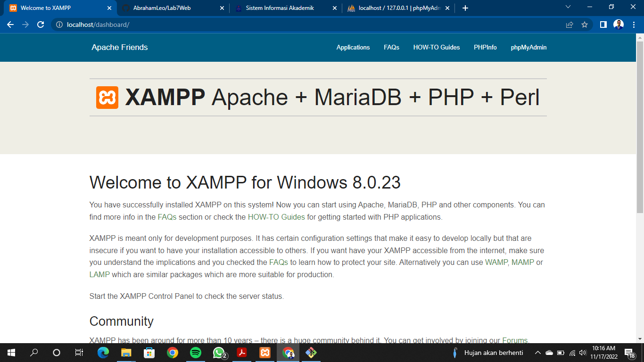Open Microsoft Store from taskbar
The height and width of the screenshot is (362, 644).
(x=149, y=353)
